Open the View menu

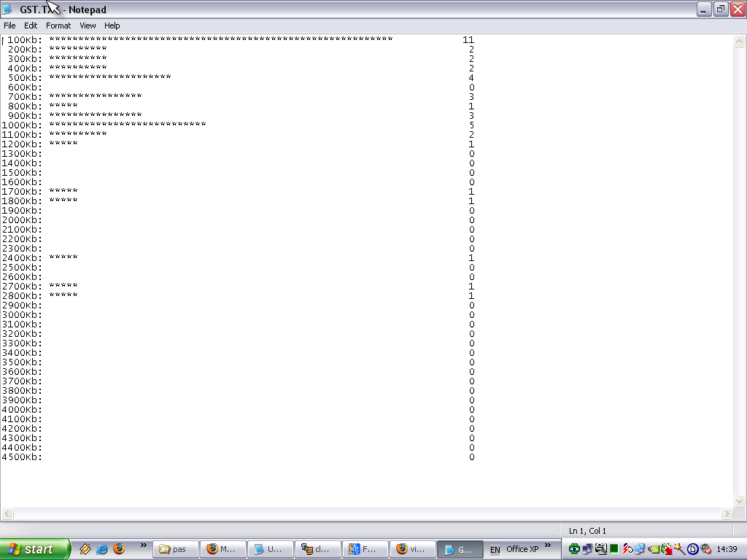click(x=88, y=26)
